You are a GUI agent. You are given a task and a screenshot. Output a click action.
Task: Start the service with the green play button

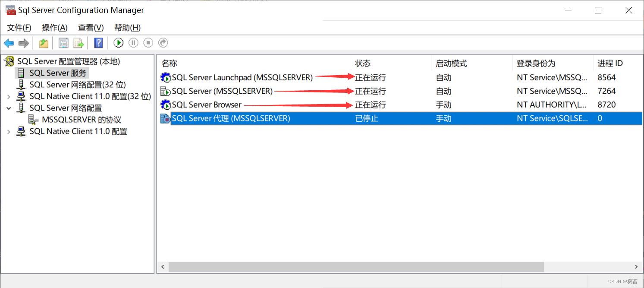coord(119,43)
